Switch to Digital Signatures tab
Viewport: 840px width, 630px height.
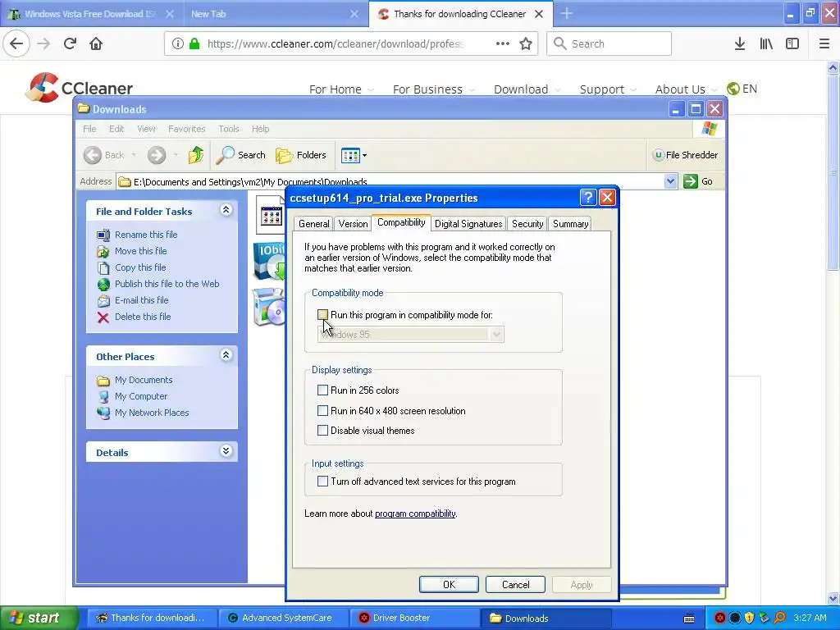(x=468, y=224)
